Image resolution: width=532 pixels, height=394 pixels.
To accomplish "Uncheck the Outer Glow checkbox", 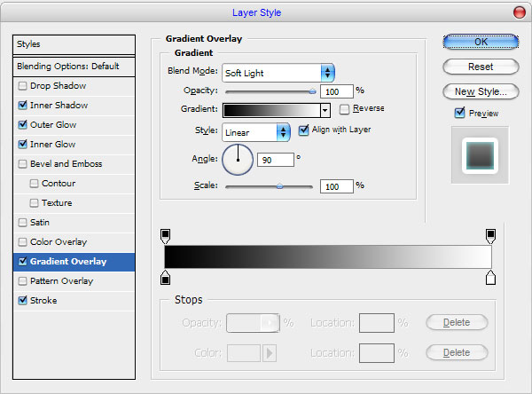I will coord(22,124).
